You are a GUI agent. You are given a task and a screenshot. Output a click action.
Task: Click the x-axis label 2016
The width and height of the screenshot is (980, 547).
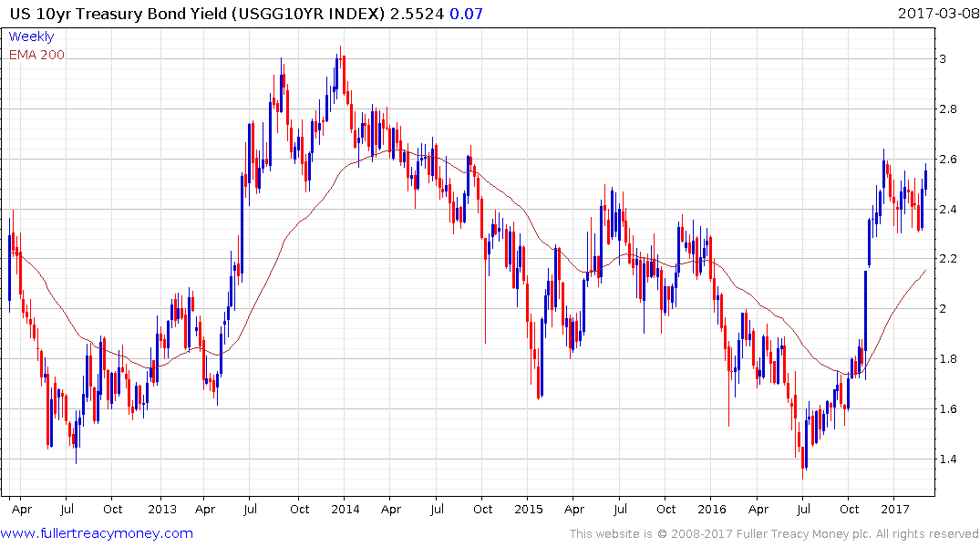point(711,509)
